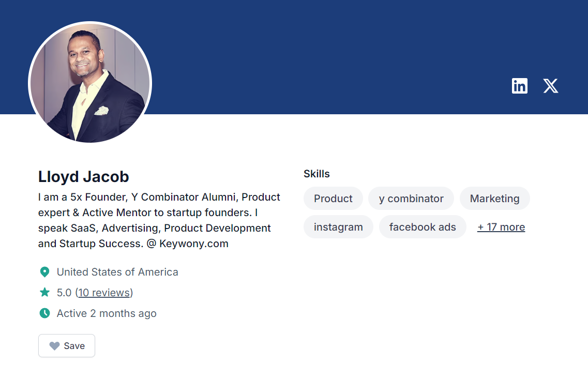This screenshot has width=588, height=379.
Task: Select the instagram skill tag
Action: point(338,227)
